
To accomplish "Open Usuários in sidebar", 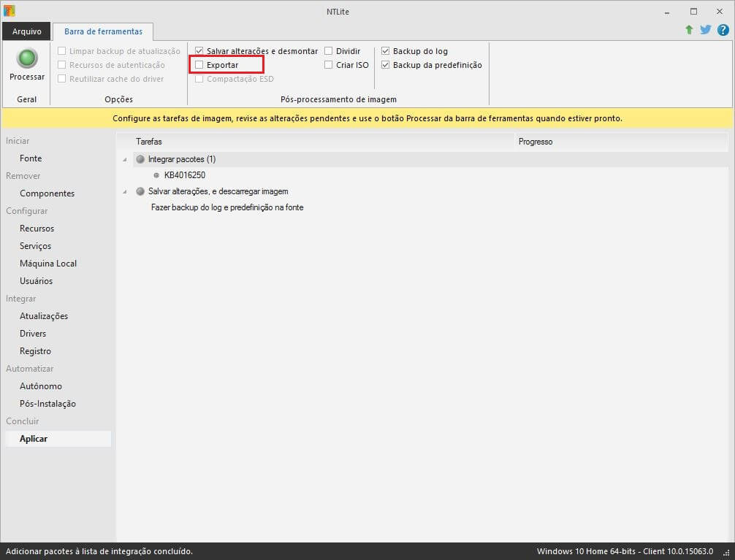I will (x=36, y=281).
